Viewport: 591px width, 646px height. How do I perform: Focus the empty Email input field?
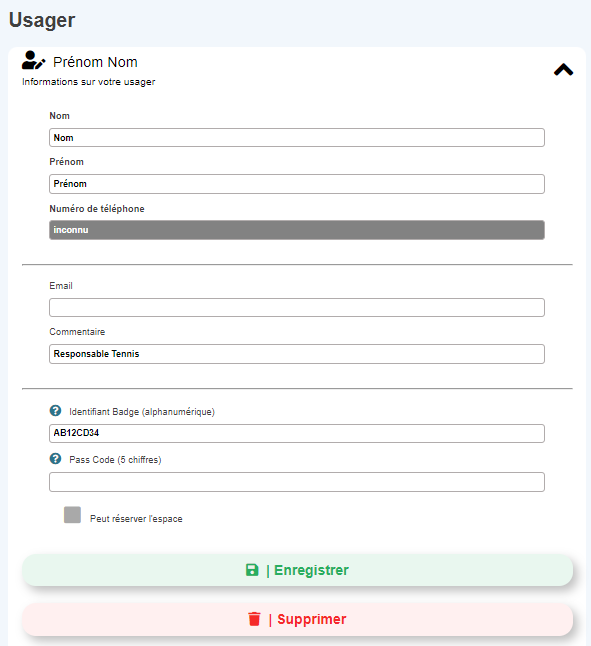[297, 307]
